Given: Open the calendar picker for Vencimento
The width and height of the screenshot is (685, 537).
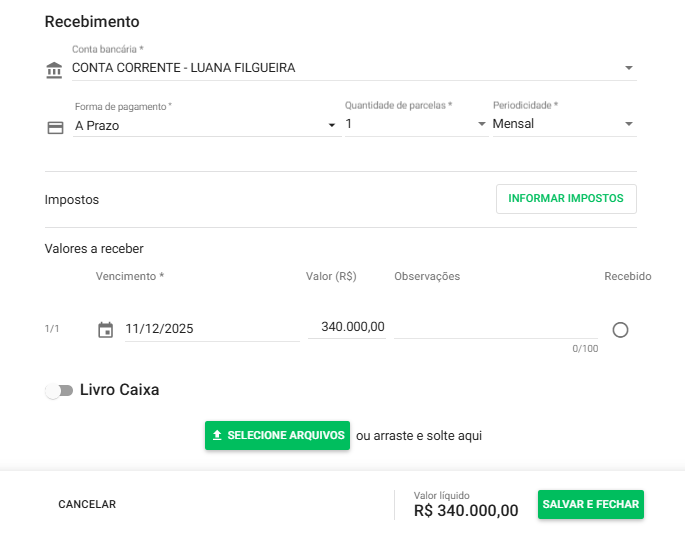Looking at the screenshot, I should [x=105, y=329].
